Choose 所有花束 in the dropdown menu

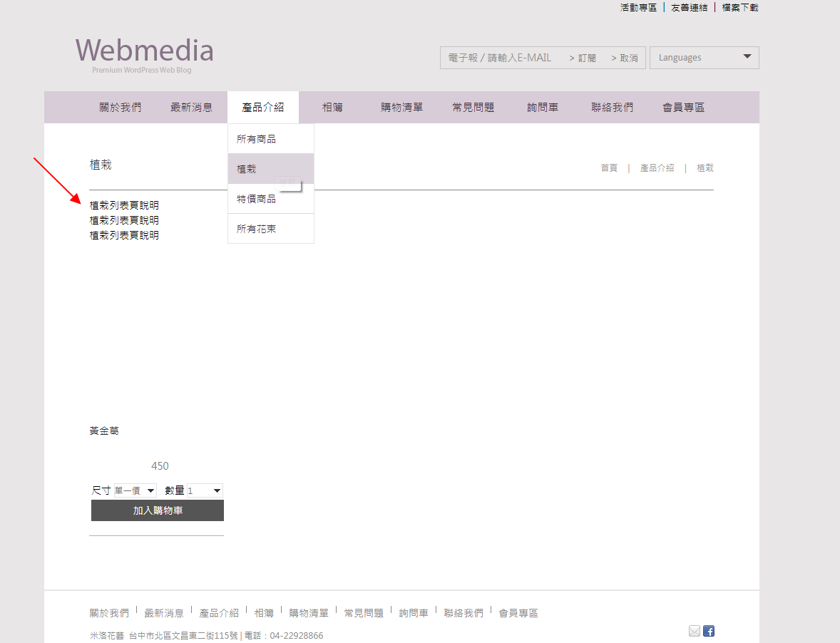pos(257,229)
